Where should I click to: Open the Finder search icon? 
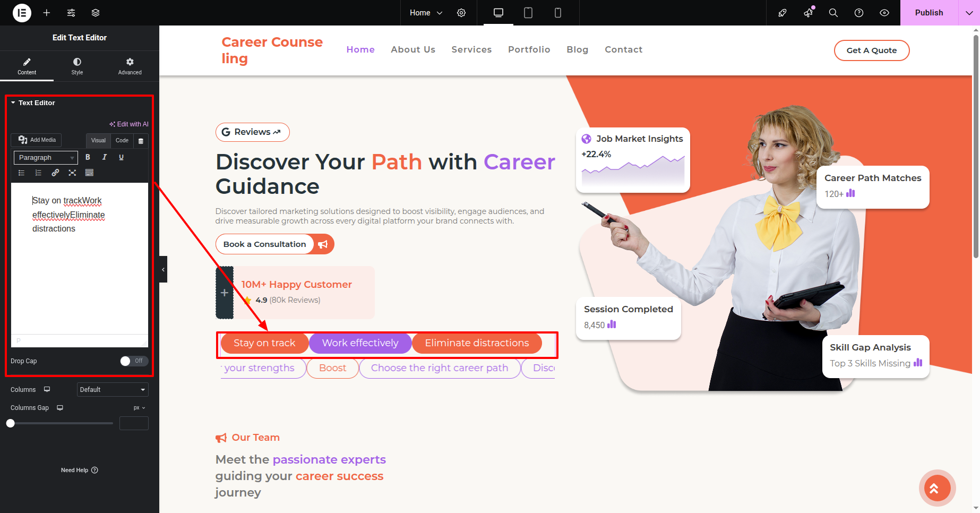[x=833, y=13]
